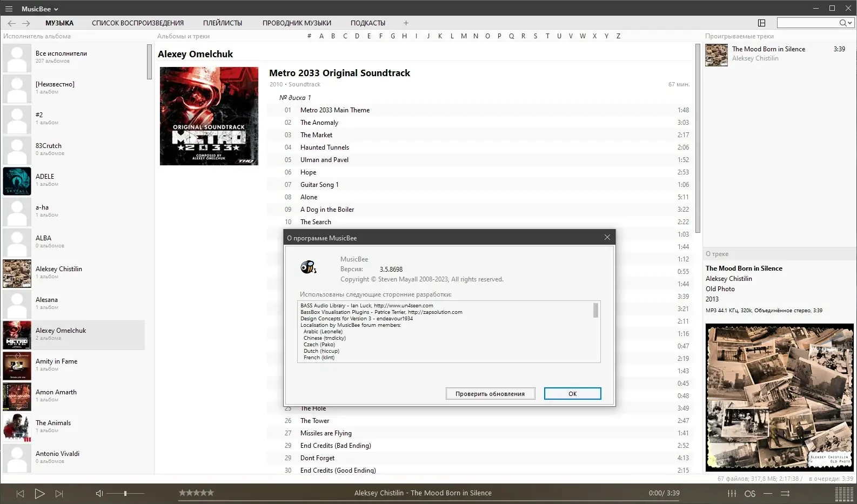The width and height of the screenshot is (857, 504).
Task: Jump to letter A in the alphabet bar
Action: (x=322, y=36)
